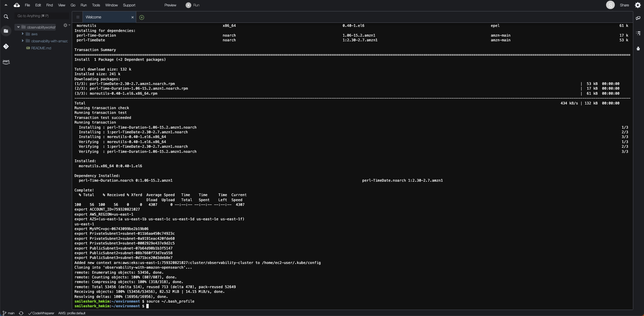The width and height of the screenshot is (644, 316).
Task: Open the pane tab list menu icon
Action: [x=78, y=17]
